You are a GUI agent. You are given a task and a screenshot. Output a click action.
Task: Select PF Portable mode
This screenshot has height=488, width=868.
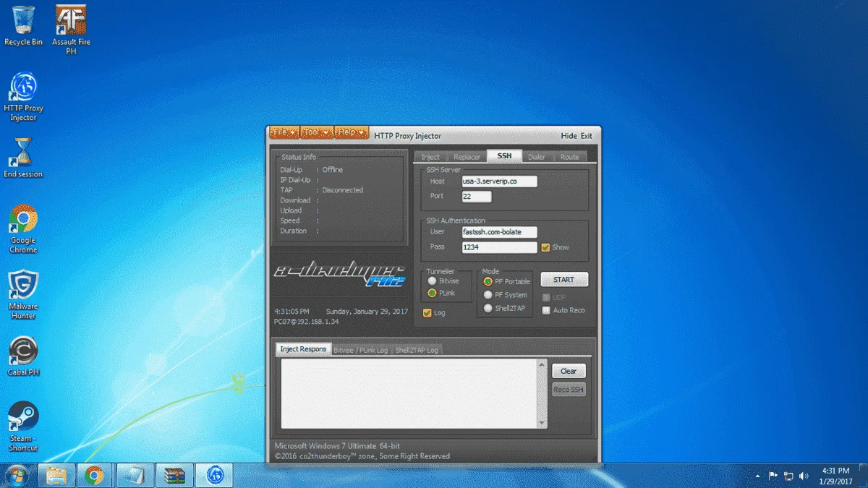[488, 281]
